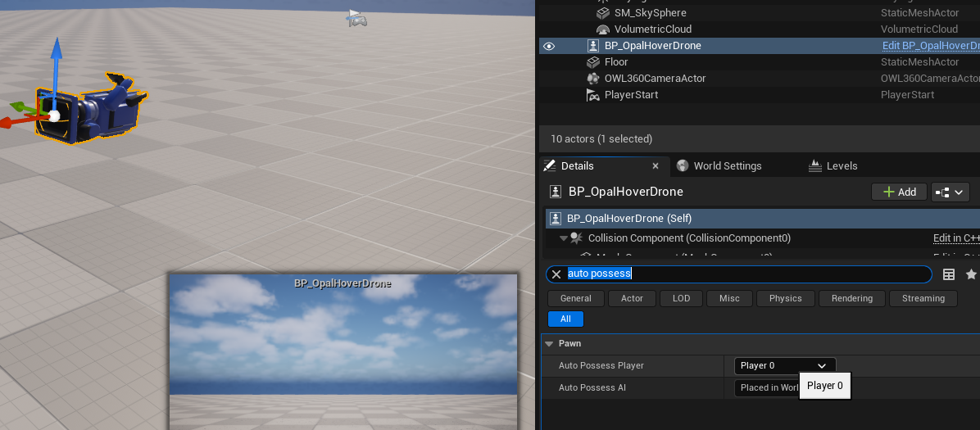Viewport: 980px width, 430px height.
Task: Toggle visibility eye for BP_OpalHoverDrone
Action: coord(549,46)
